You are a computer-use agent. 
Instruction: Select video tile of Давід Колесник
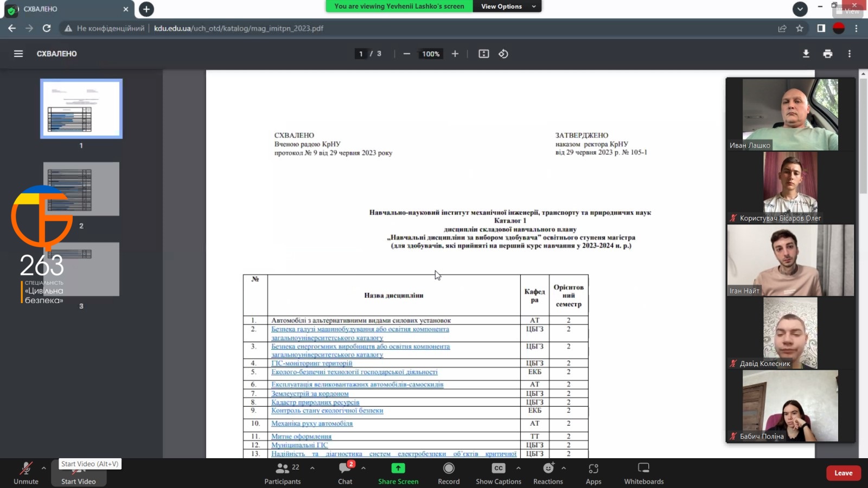pos(790,333)
